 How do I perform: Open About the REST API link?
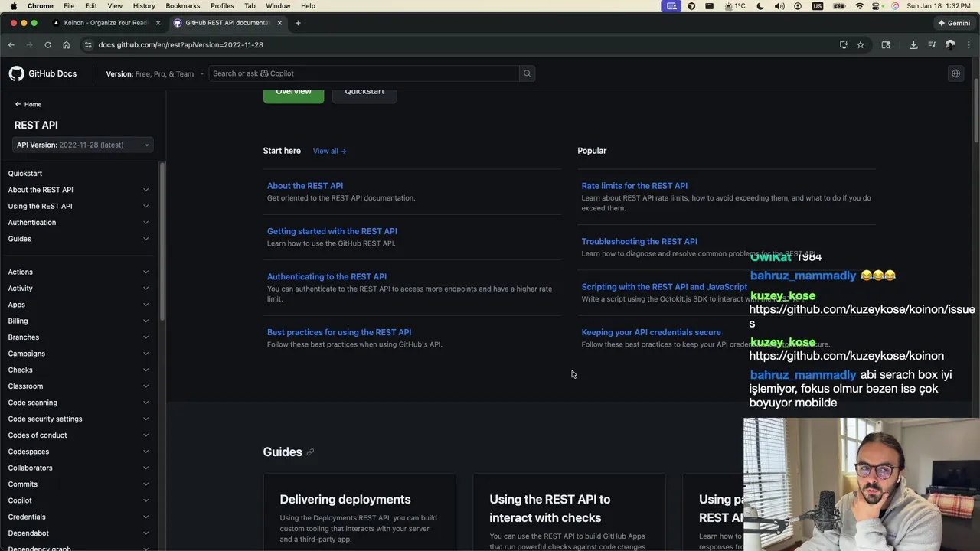(x=305, y=186)
